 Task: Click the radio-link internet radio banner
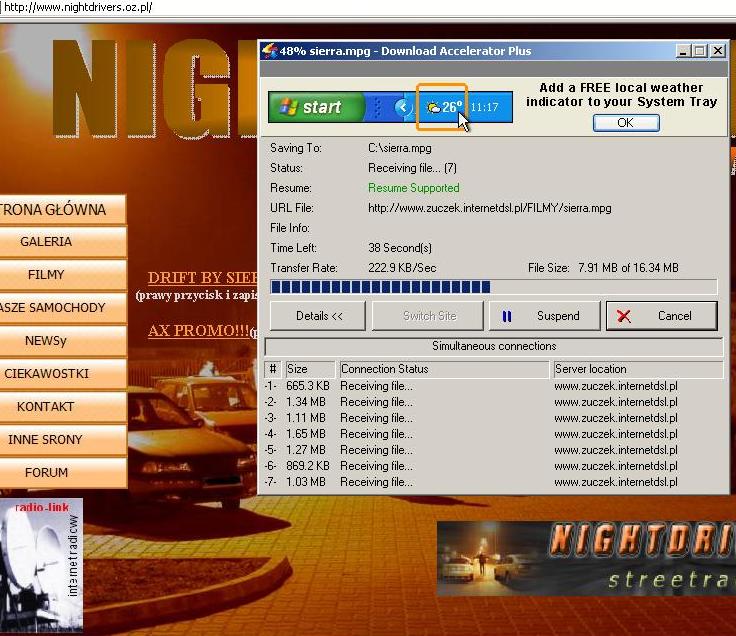[x=41, y=565]
